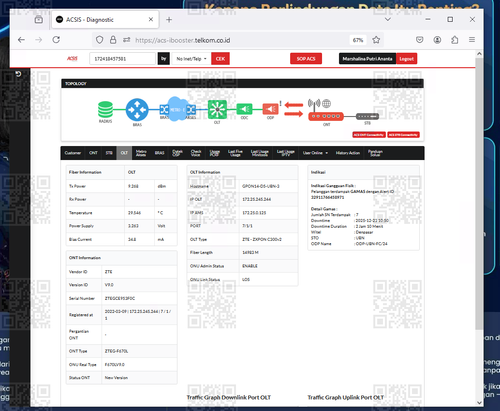Image resolution: width=500 pixels, height=411 pixels.
Task: Click the globe icon above the ONT
Action: 327,104
